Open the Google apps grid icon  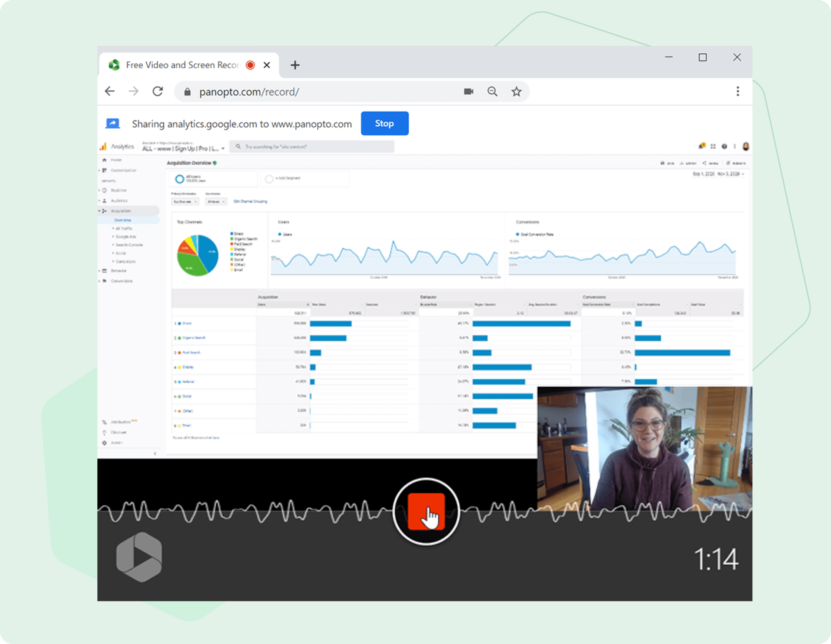(713, 146)
